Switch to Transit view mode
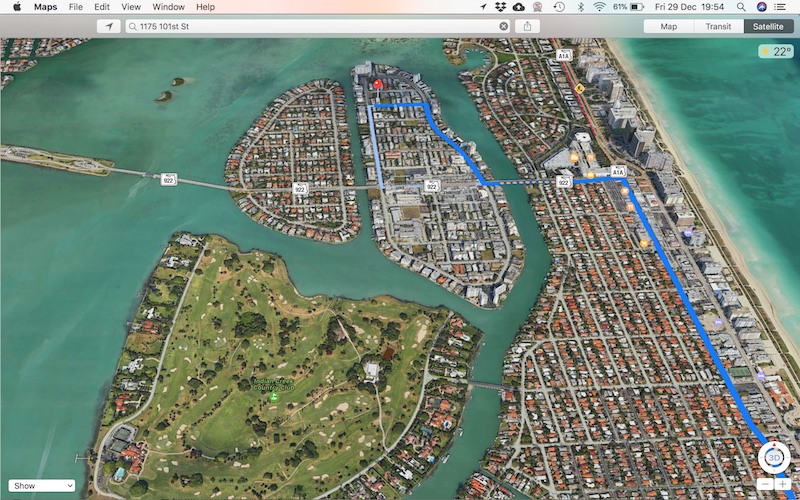The width and height of the screenshot is (800, 500). [x=718, y=26]
